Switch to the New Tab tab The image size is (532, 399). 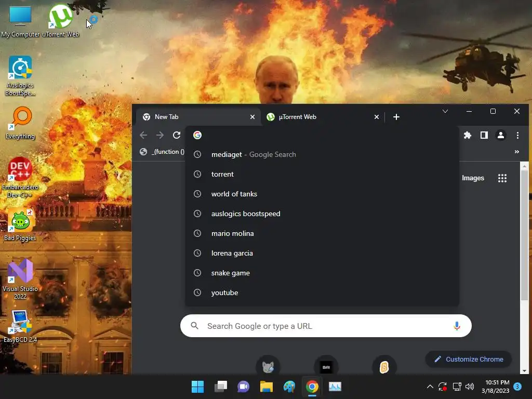click(x=198, y=117)
